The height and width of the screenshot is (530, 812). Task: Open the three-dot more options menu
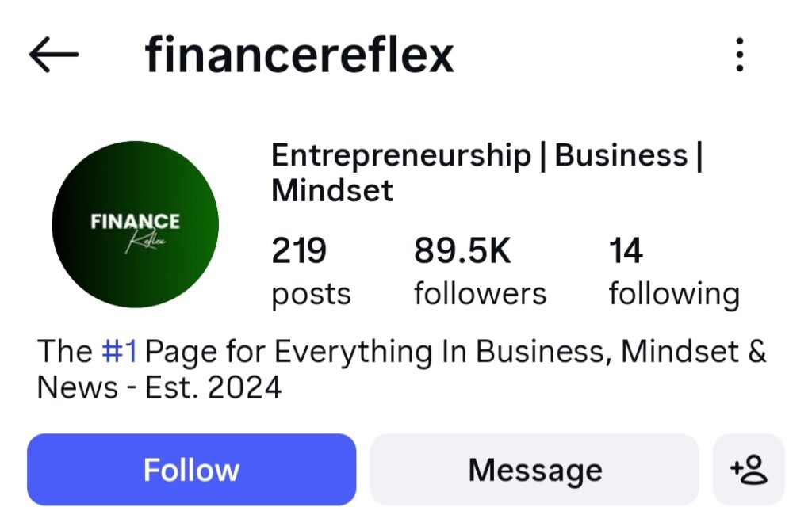[739, 55]
